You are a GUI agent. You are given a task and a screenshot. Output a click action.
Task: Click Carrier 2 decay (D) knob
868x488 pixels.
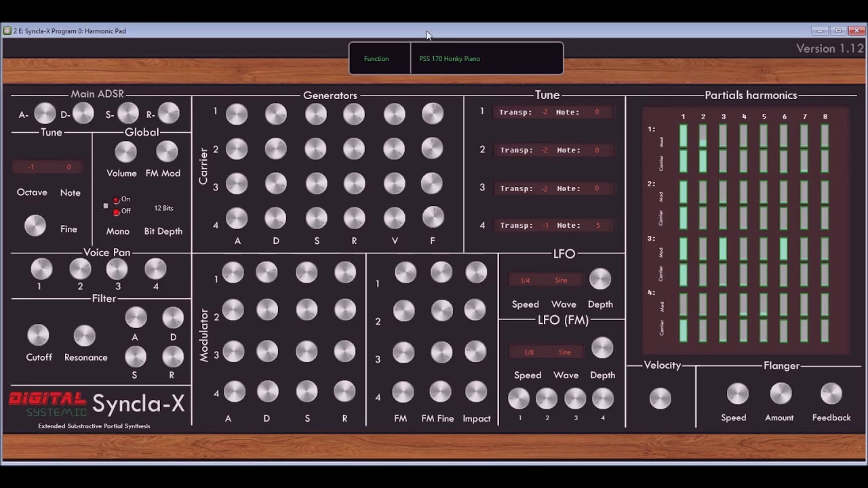tap(275, 148)
